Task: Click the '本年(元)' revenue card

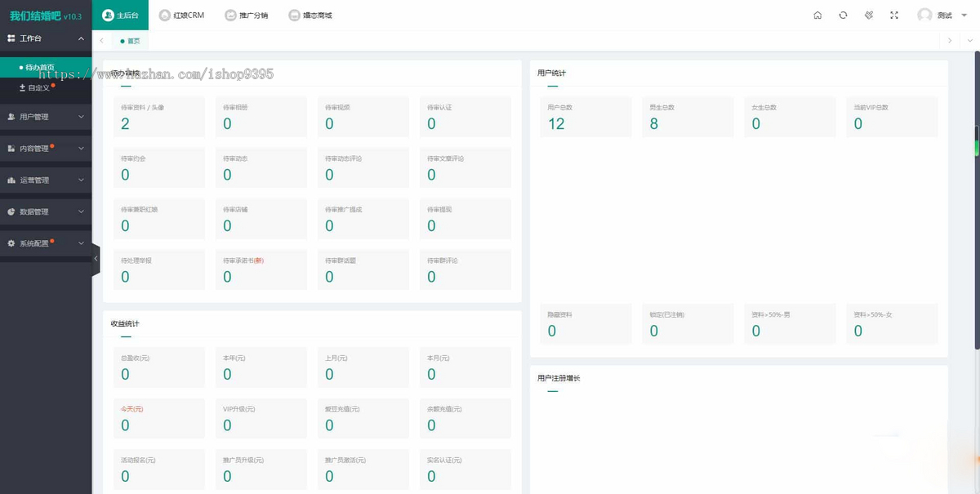Action: tap(261, 367)
